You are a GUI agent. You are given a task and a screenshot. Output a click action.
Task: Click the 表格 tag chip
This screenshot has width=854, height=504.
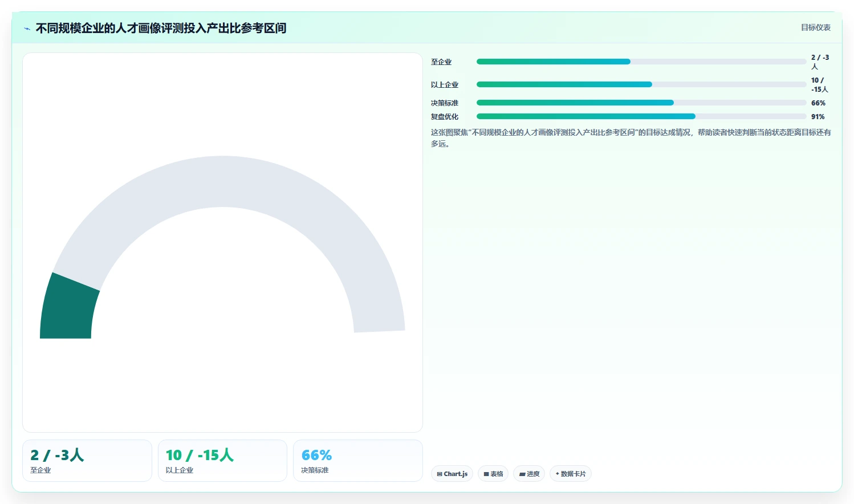[493, 474]
